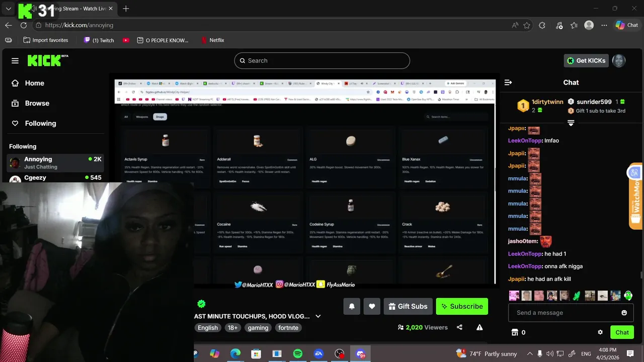The image size is (644, 362).
Task: Click the green Subscribe button
Action: pyautogui.click(x=462, y=306)
